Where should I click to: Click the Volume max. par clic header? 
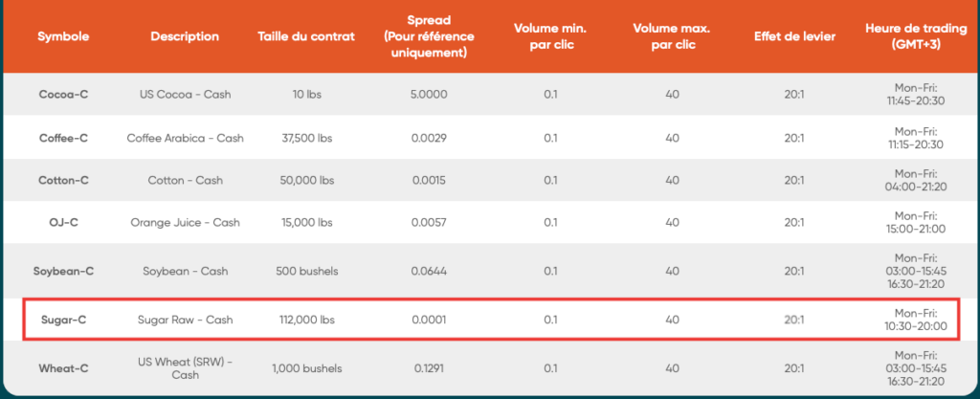click(x=672, y=36)
